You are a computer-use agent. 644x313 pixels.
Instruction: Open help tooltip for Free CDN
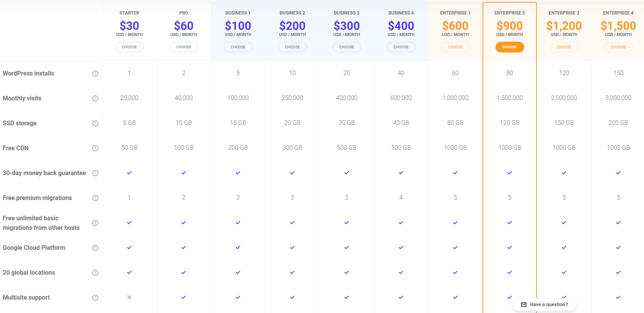(x=95, y=148)
